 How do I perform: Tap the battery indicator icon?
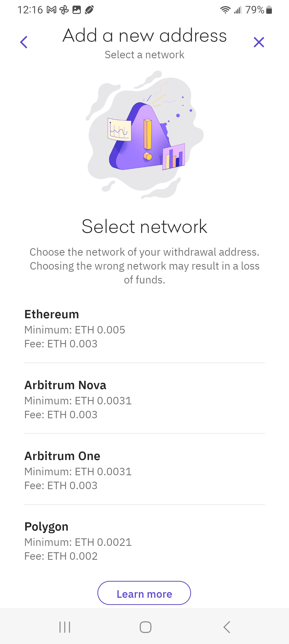point(269,10)
